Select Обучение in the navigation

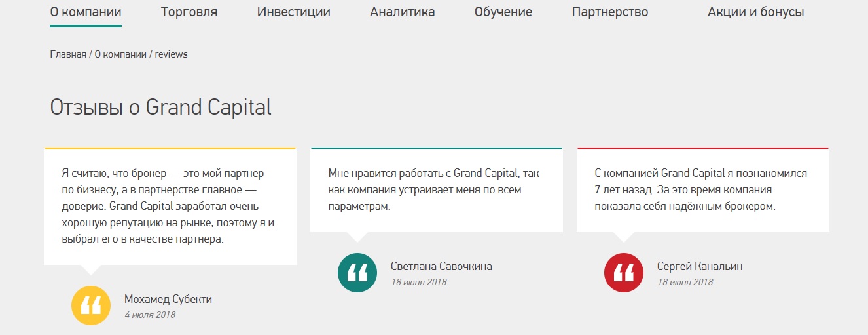tap(503, 12)
